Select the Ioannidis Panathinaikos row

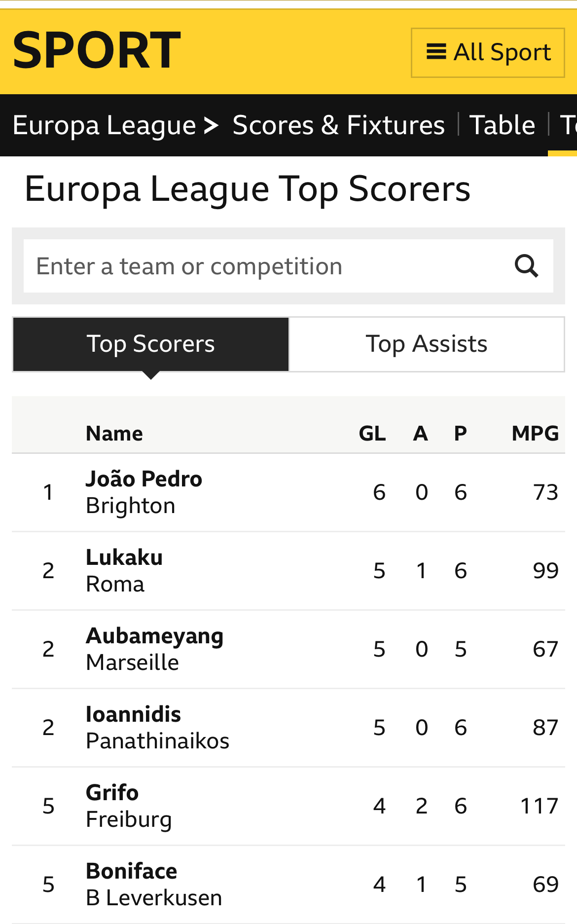pyautogui.click(x=288, y=728)
